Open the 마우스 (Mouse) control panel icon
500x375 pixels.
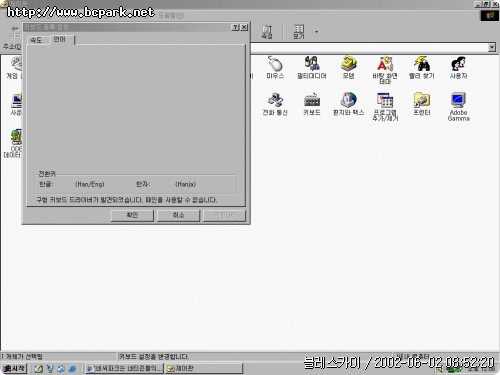[275, 67]
